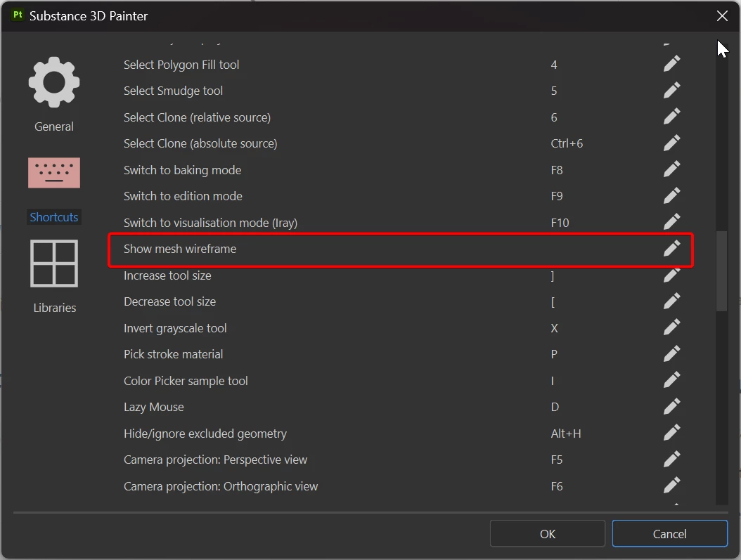Edit shortcut for Color Picker sample tool

[671, 380]
